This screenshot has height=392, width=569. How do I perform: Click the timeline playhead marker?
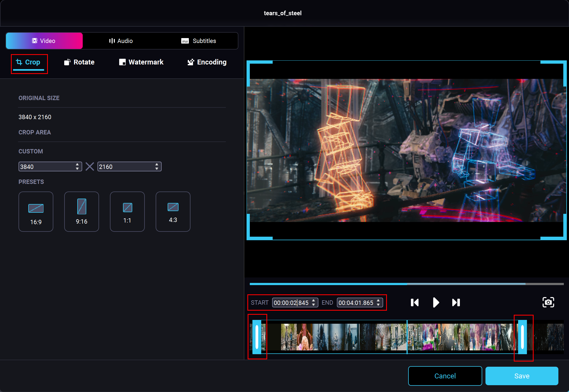407,337
